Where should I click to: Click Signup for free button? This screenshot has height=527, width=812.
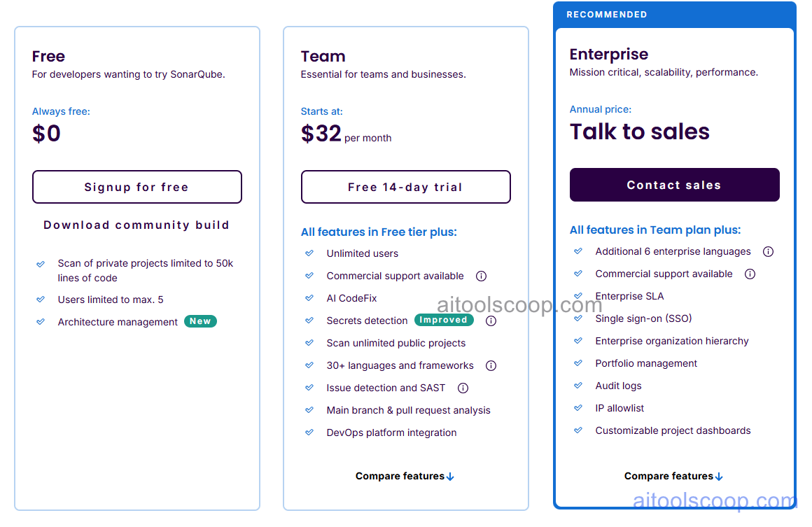tap(136, 187)
